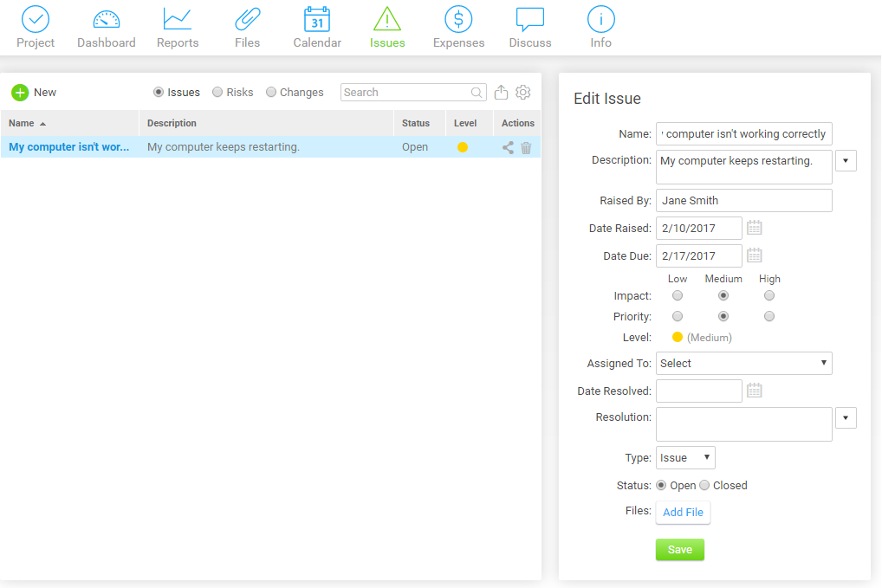Click the Files paperclip icon

pyautogui.click(x=248, y=19)
